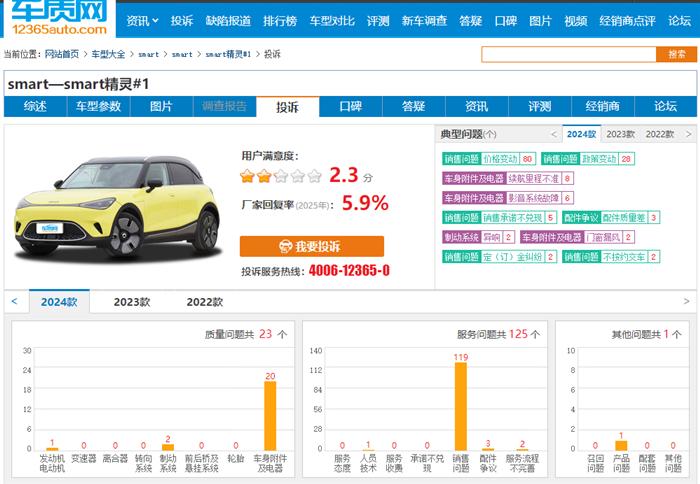Focus the site search input field
The width and height of the screenshot is (700, 484).
coord(568,54)
